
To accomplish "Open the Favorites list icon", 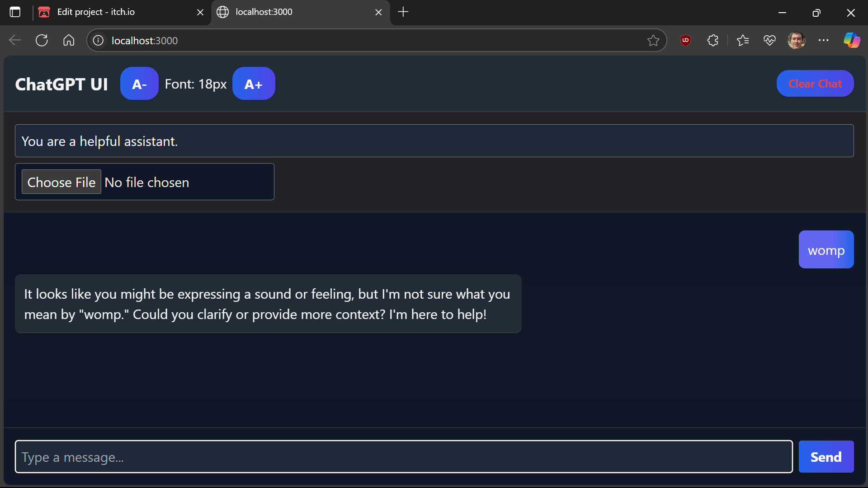I will point(742,40).
